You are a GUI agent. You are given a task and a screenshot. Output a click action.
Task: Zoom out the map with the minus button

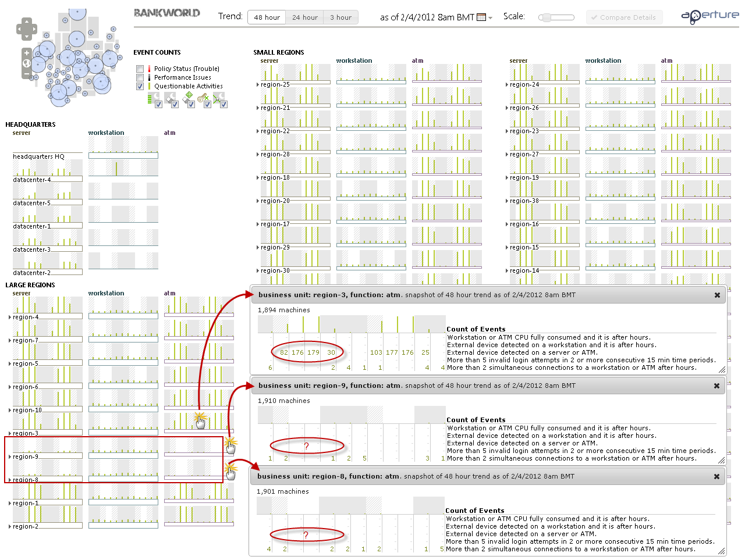pyautogui.click(x=27, y=74)
